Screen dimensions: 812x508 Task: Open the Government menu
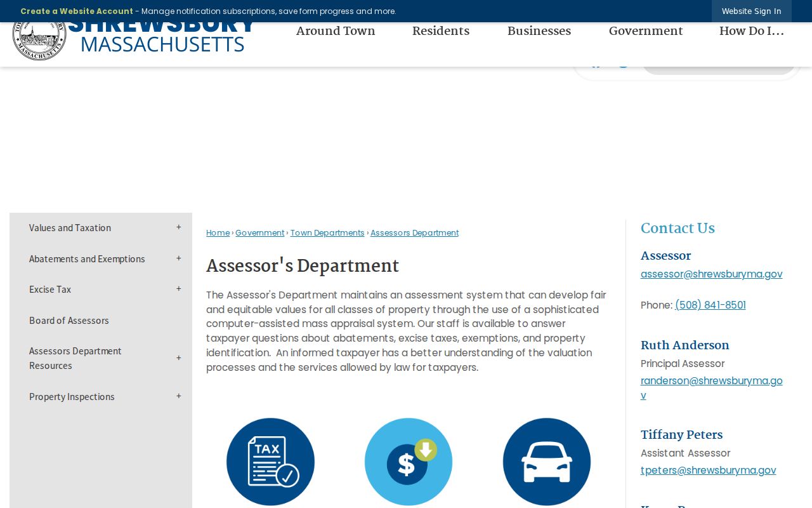tap(646, 31)
